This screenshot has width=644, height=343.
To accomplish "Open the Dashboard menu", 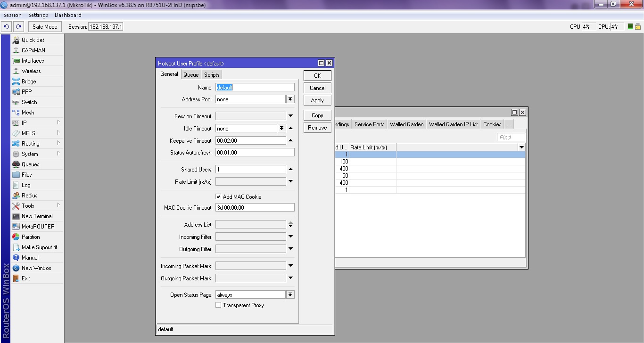I will click(x=68, y=15).
